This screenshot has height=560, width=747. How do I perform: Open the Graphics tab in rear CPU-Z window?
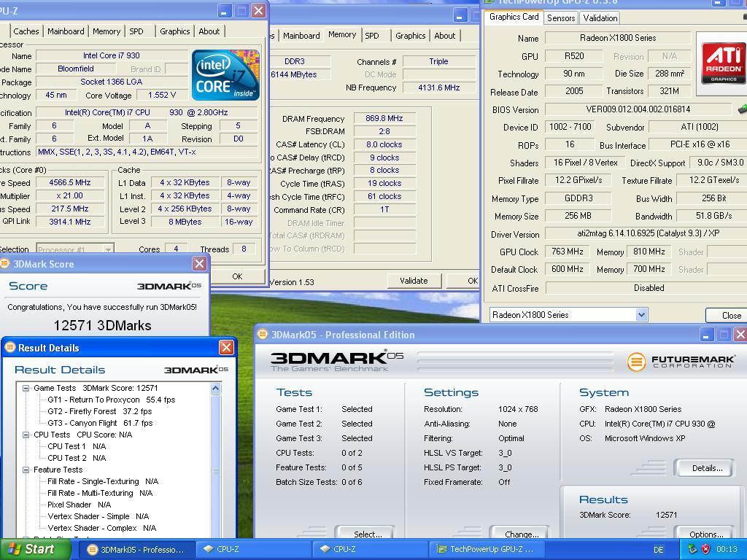tap(410, 36)
